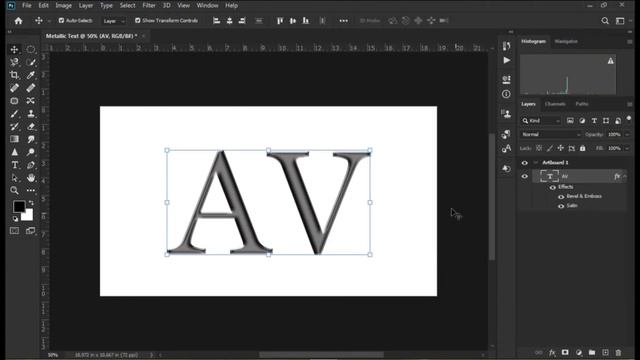Toggle the lock all padlock button

(582, 148)
